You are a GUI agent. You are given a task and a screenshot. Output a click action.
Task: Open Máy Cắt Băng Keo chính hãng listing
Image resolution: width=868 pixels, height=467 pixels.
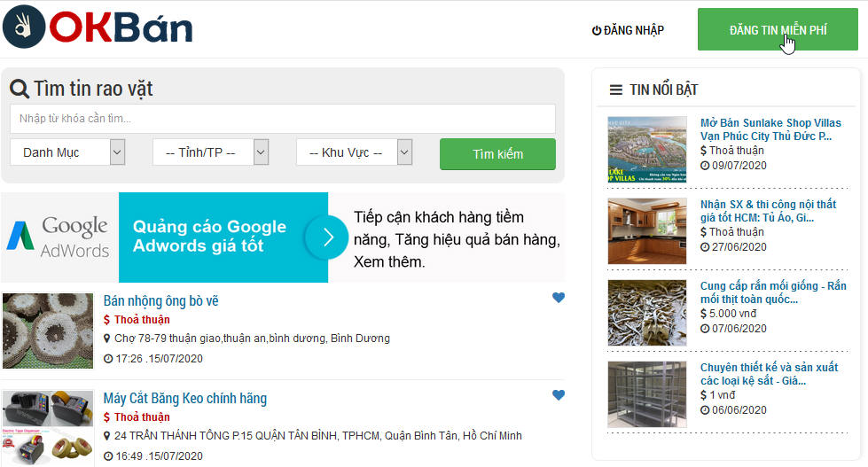click(185, 398)
